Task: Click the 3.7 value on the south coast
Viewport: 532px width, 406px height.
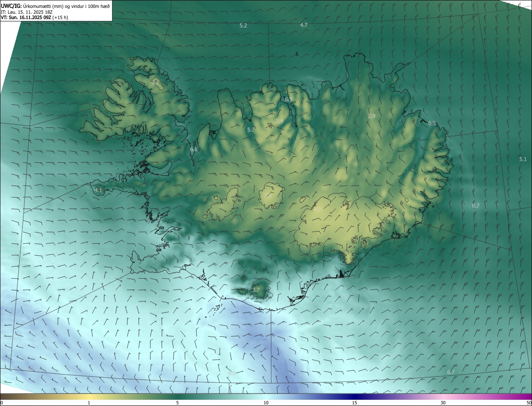Action: click(x=256, y=290)
